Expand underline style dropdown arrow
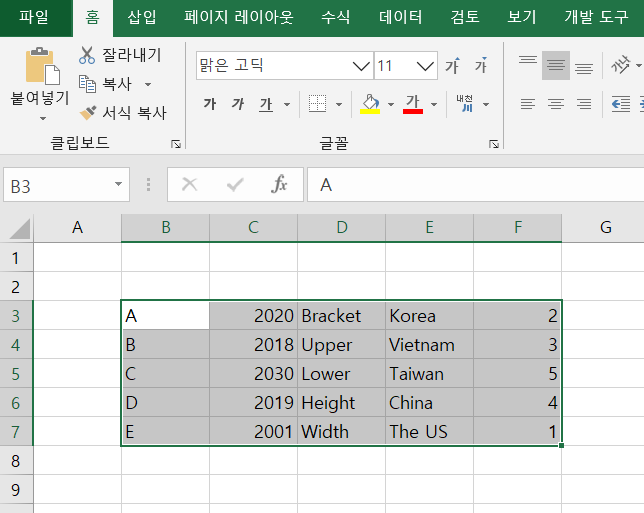The image size is (644, 513). click(287, 104)
